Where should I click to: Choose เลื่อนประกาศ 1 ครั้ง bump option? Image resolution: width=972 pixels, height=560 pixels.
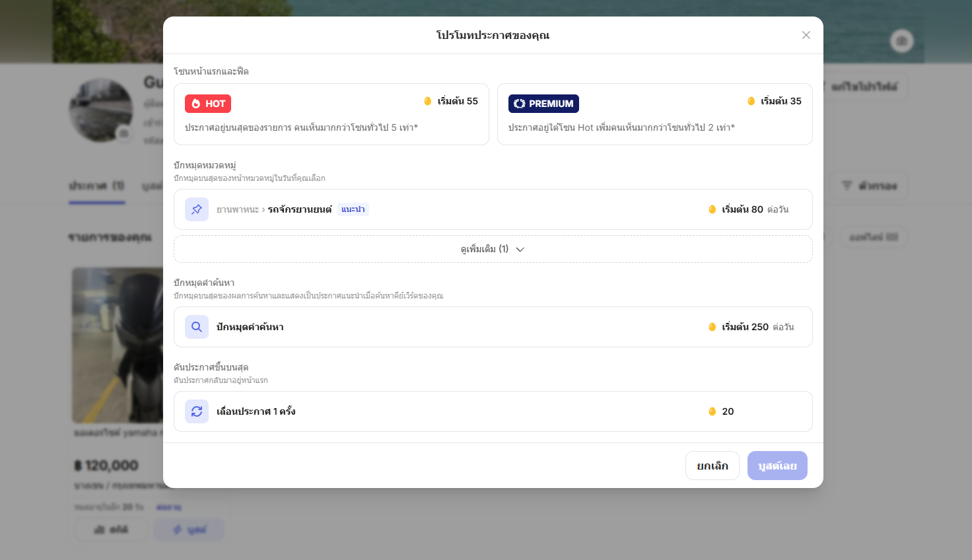(x=493, y=411)
